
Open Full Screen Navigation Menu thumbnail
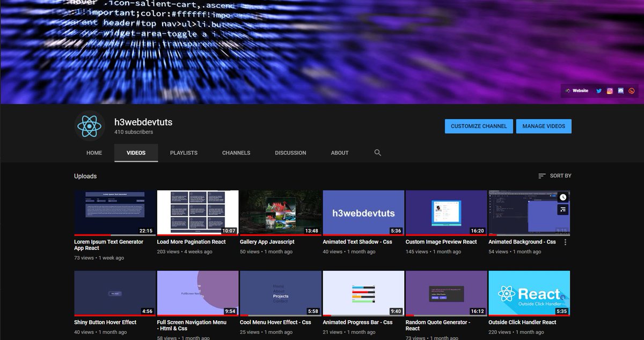click(x=197, y=293)
